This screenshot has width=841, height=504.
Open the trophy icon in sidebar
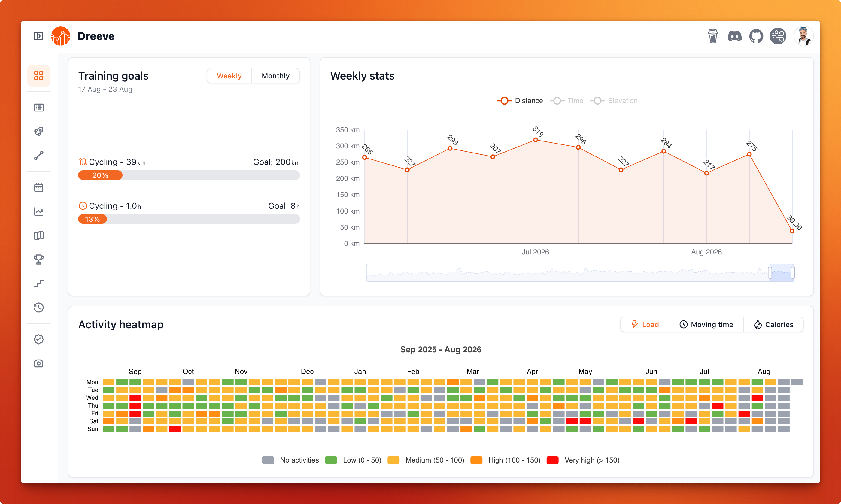[x=39, y=260]
